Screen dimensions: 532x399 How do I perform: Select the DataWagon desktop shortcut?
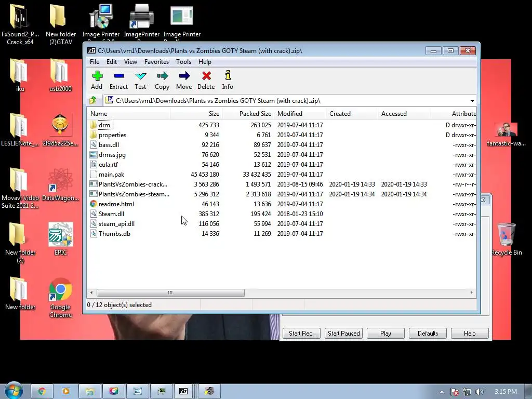[x=60, y=184]
